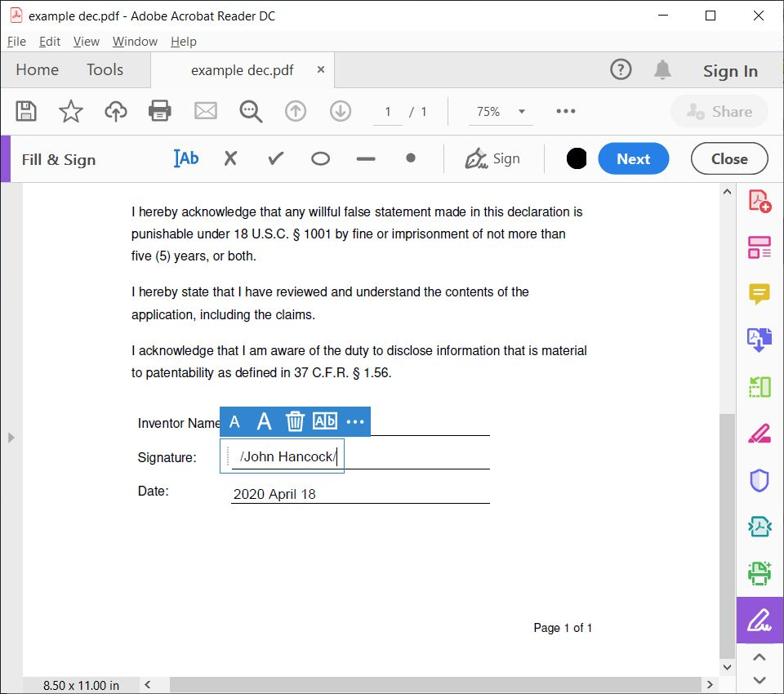Save the PDF using the save icon
Screen dimensions: 784x694
[25, 111]
